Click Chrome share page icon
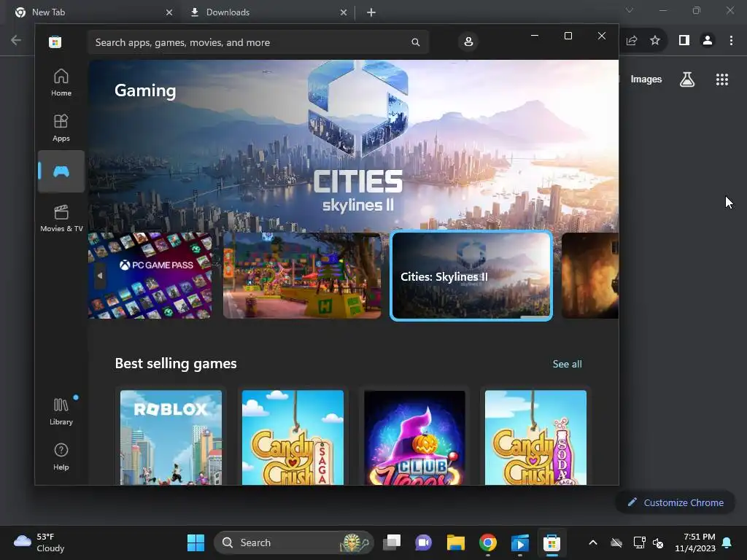The height and width of the screenshot is (560, 747). pos(632,41)
